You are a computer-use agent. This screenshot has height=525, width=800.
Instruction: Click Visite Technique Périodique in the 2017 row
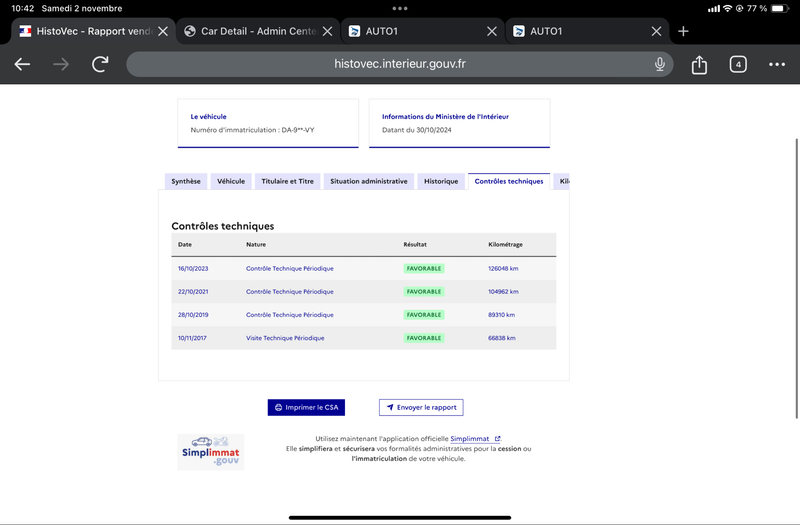point(285,338)
